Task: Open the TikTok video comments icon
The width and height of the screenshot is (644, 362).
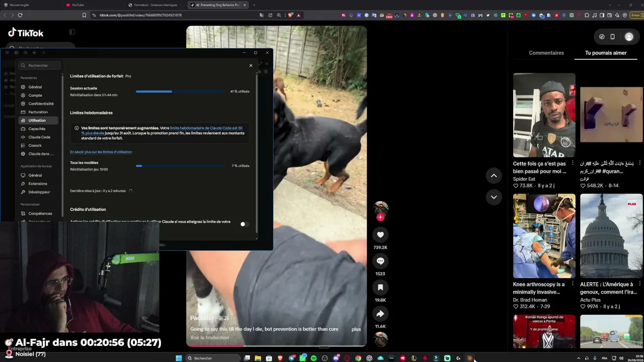Action: (380, 261)
